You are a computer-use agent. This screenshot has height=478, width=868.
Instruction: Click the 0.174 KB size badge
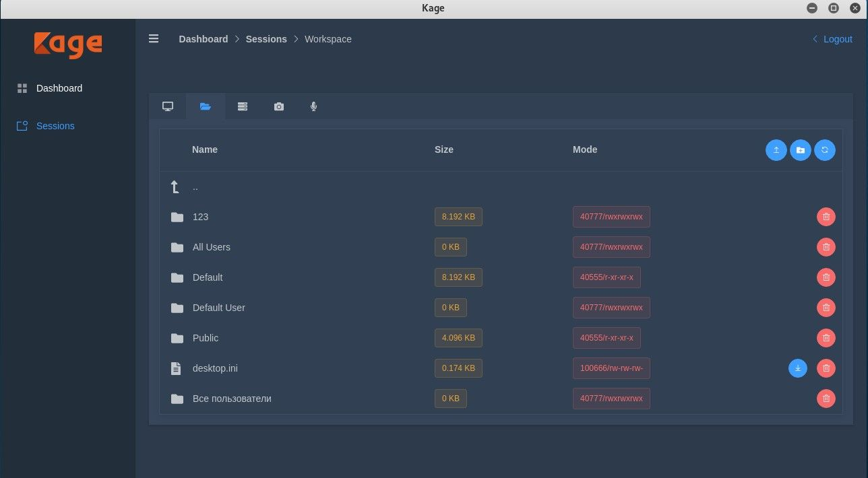coord(458,368)
